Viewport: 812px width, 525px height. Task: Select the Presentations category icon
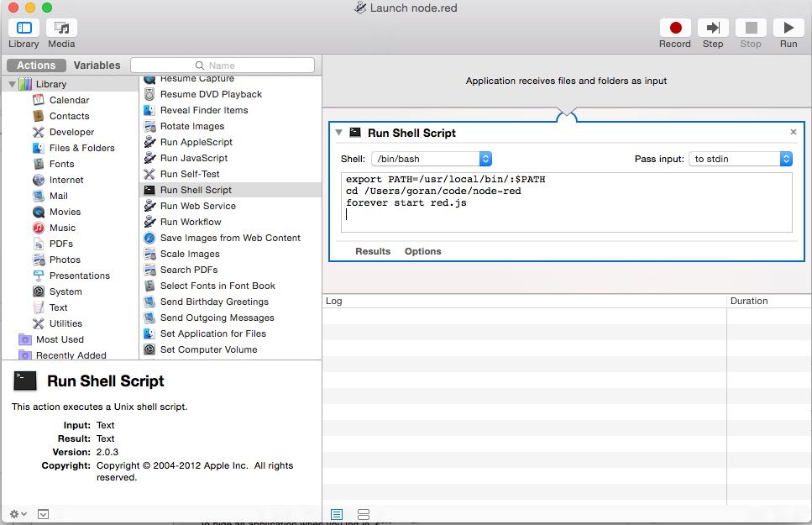(x=39, y=276)
